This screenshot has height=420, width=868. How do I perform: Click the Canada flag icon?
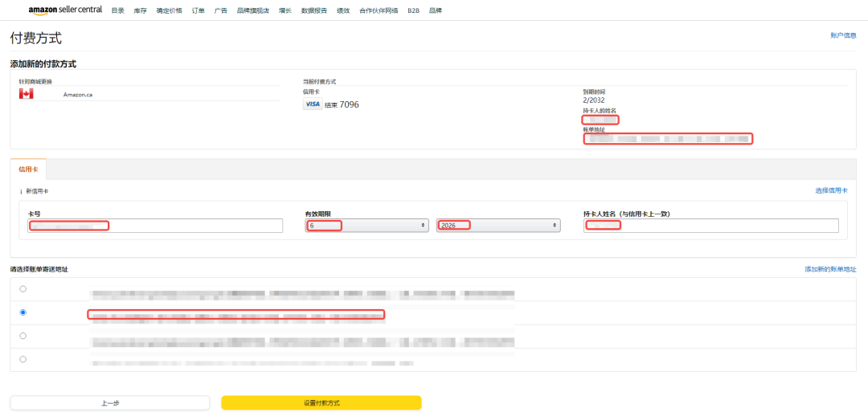click(x=26, y=94)
